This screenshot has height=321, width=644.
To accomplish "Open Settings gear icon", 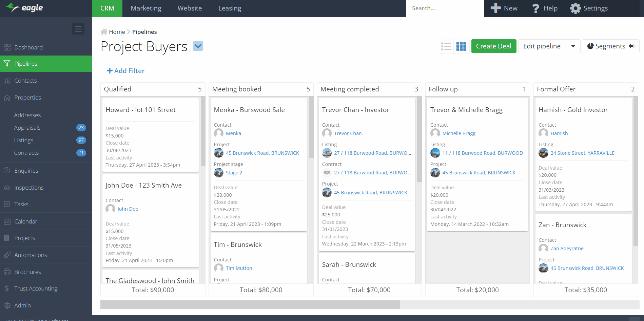I will point(575,8).
